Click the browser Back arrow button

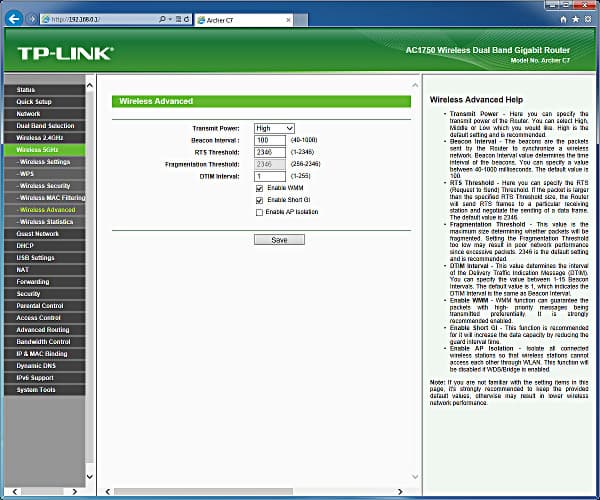pos(14,18)
